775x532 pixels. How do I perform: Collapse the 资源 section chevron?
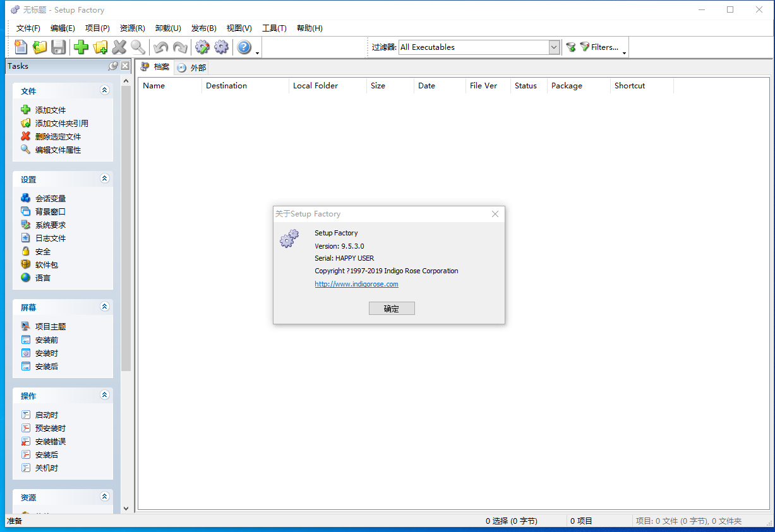click(105, 497)
